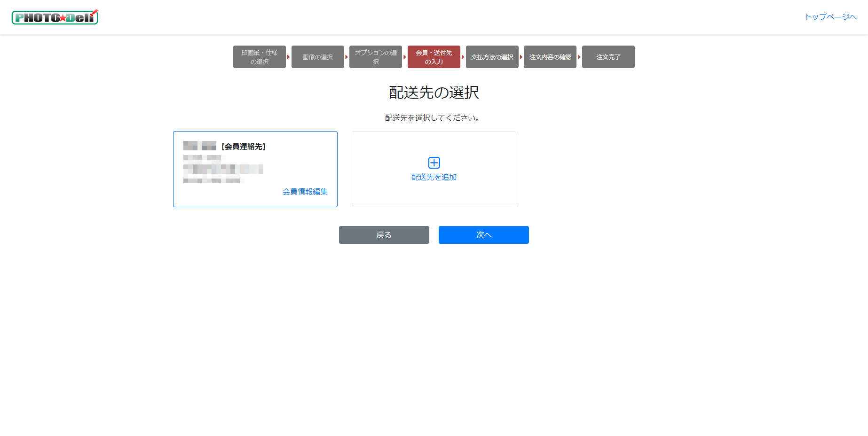Click the PHOTO Deli logo

pos(55,17)
